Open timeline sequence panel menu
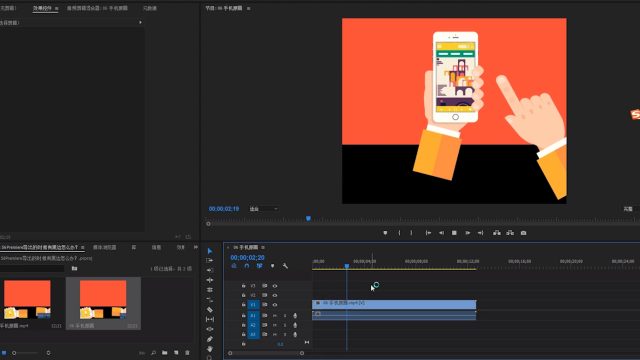Screen dimensions: 640x360 tap(263, 247)
